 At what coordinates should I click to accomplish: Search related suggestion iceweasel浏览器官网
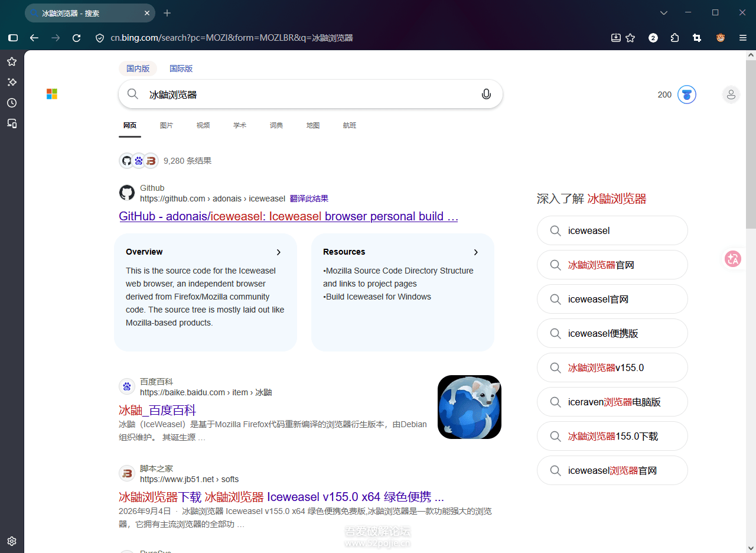pos(612,470)
